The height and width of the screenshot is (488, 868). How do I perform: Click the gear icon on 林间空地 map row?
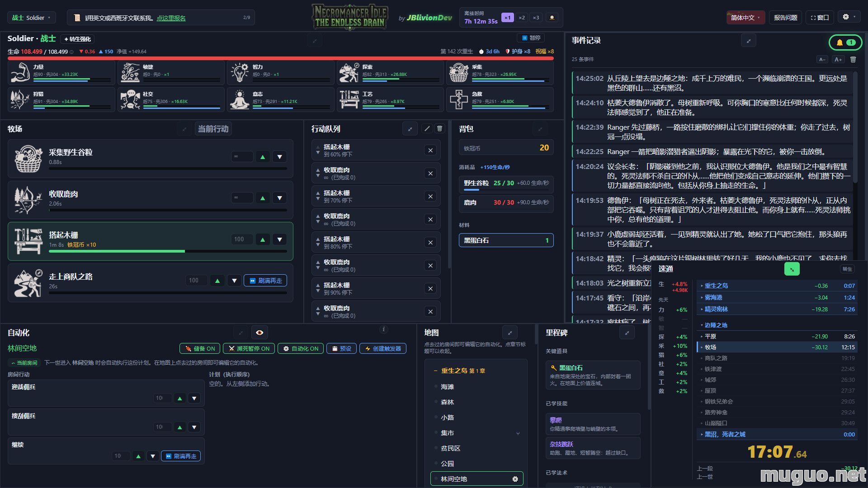(x=515, y=479)
